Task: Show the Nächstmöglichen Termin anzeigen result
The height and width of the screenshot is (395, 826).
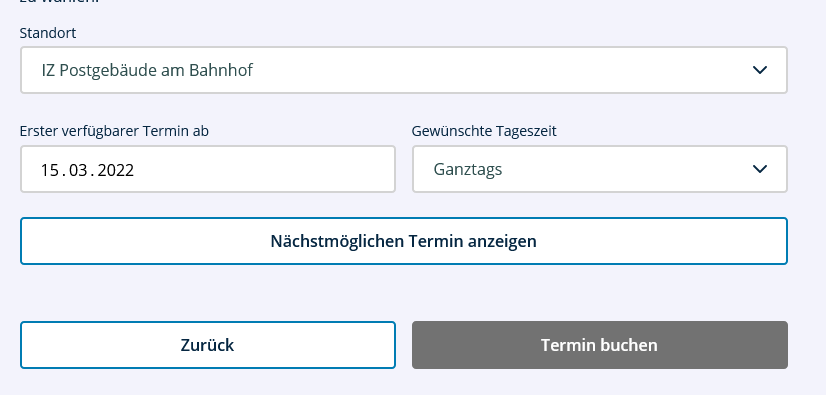Action: coord(404,241)
